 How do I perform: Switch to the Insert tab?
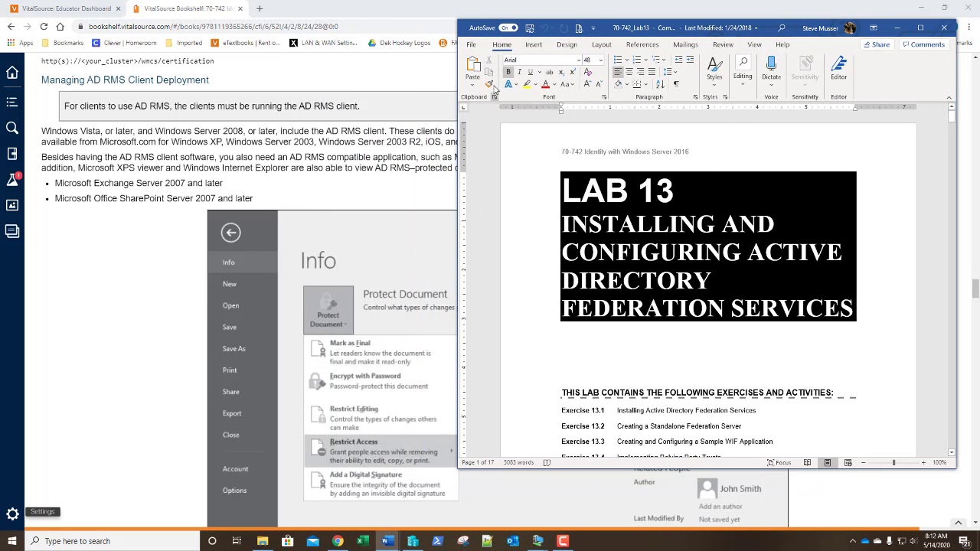tap(534, 44)
